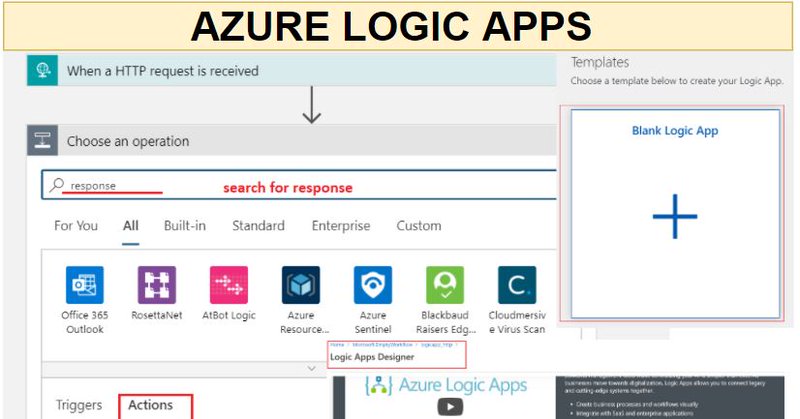Click the blue plus in Blank Logic App
The image size is (800, 419).
pos(674,216)
